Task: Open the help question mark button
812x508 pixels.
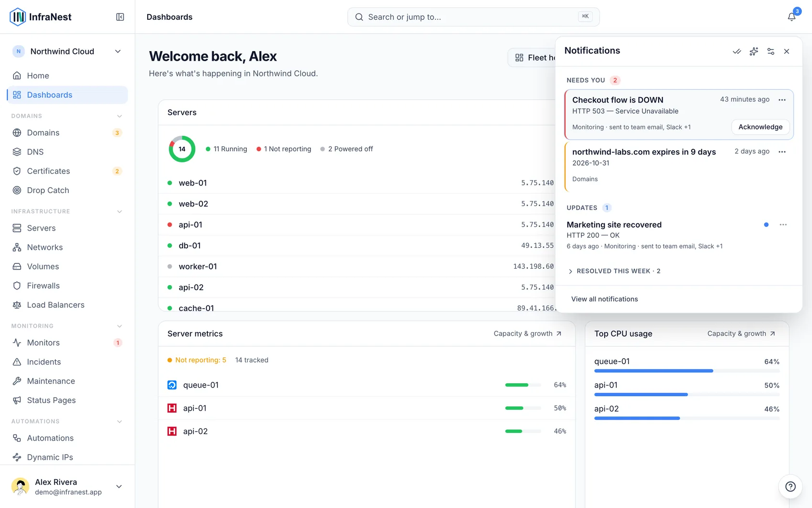Action: 790,486
